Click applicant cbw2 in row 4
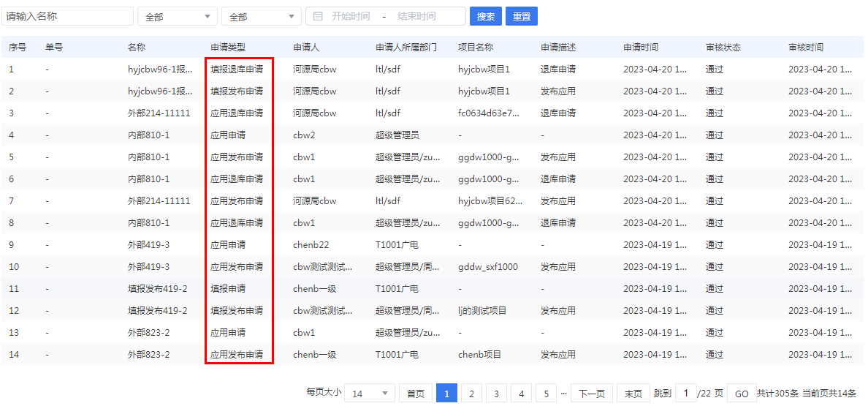Viewport: 868px width, 406px height. pyautogui.click(x=304, y=135)
